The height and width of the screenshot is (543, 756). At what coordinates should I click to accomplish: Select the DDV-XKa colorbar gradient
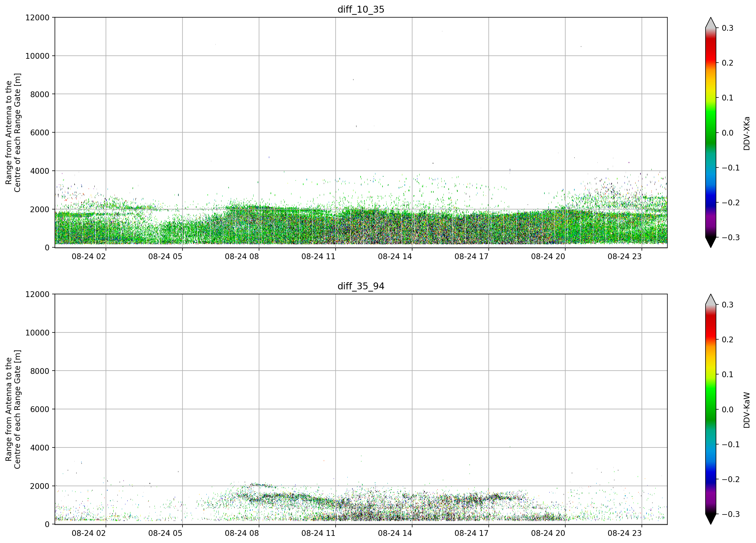click(711, 132)
